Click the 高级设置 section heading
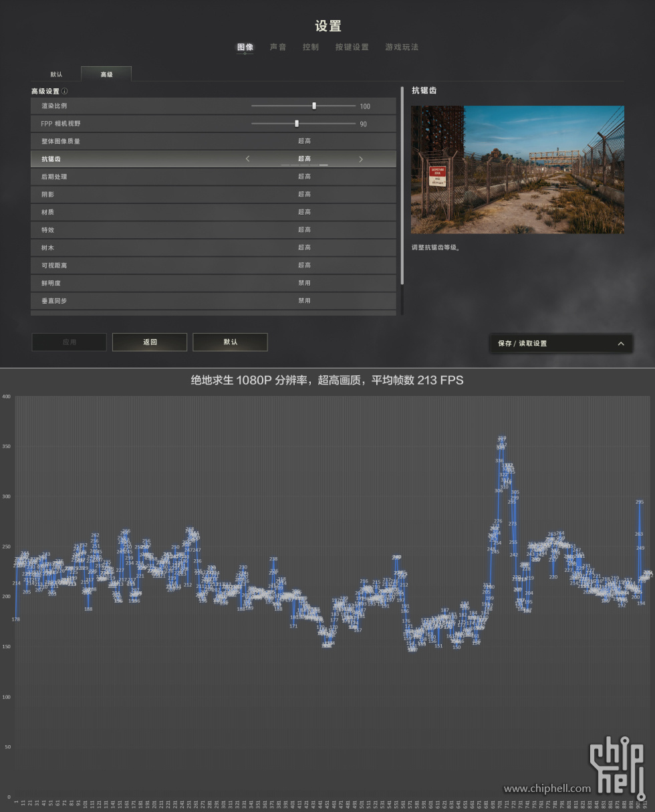Image resolution: width=655 pixels, height=812 pixels. [45, 91]
